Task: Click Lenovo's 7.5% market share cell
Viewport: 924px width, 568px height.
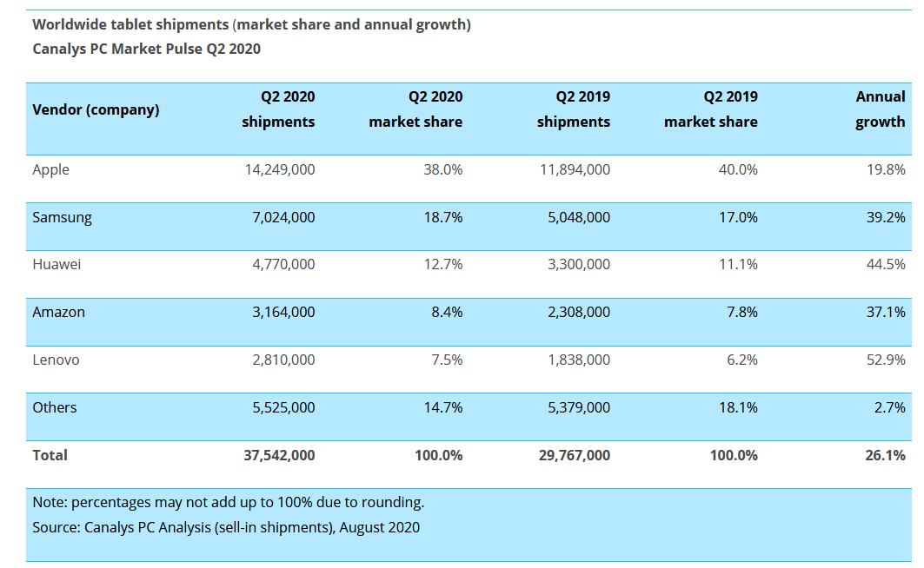Action: click(x=447, y=360)
